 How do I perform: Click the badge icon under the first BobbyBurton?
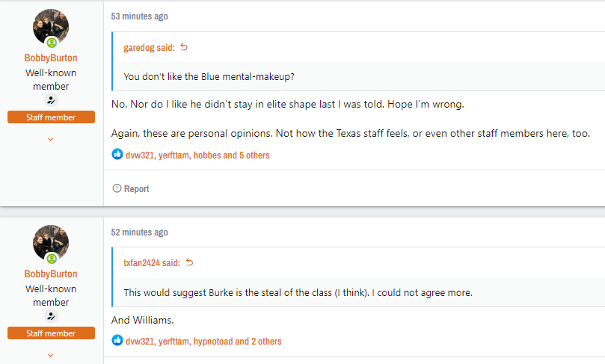click(x=51, y=100)
